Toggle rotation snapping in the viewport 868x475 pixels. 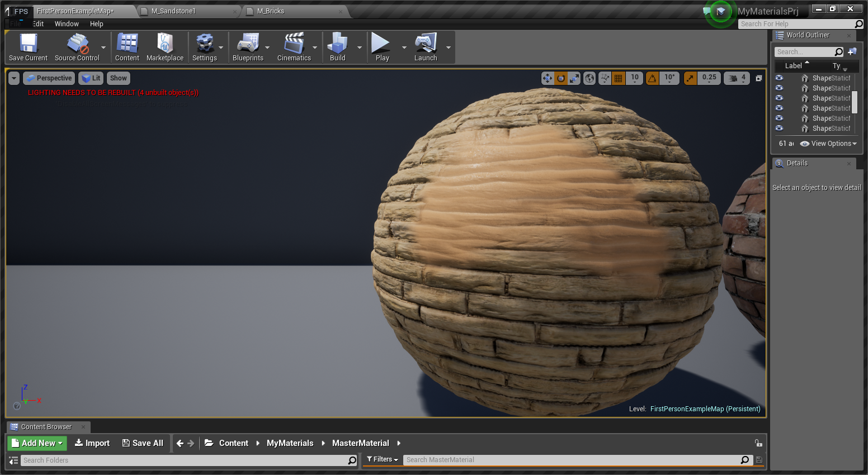(x=652, y=78)
